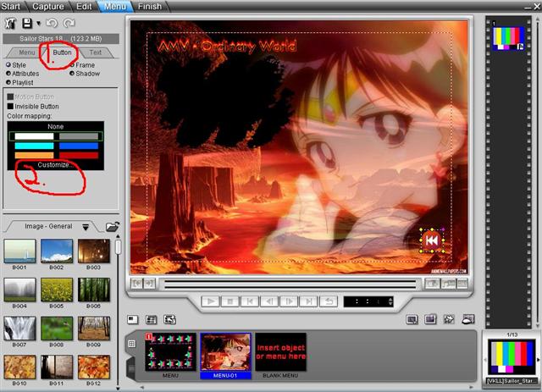The image size is (542, 392).
Task: Click the music note icon beside seek bar
Action: [x=448, y=284]
